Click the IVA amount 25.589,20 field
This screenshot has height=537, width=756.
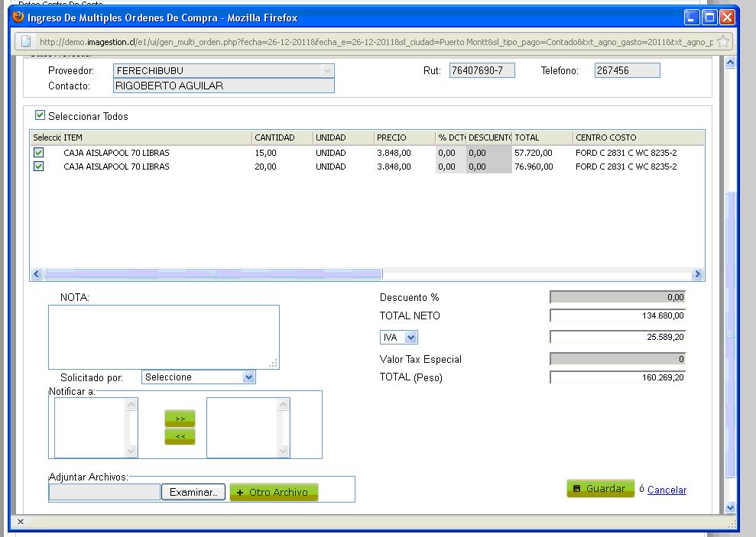click(x=618, y=337)
